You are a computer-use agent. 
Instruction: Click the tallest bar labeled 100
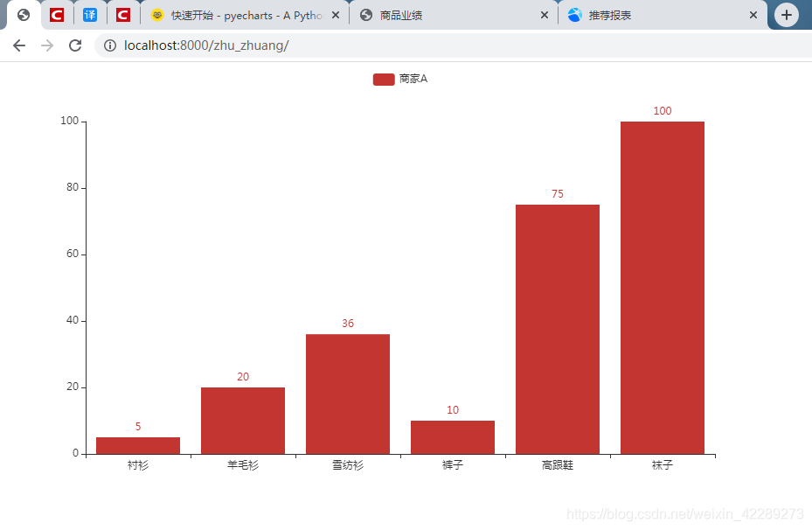662,289
